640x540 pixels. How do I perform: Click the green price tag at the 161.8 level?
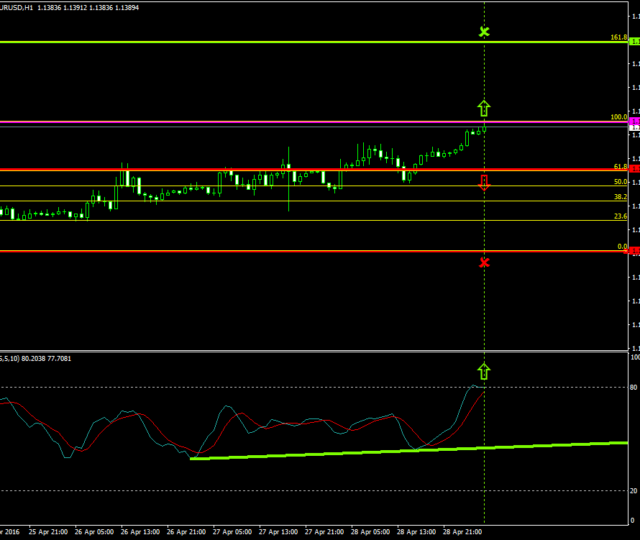[633, 42]
